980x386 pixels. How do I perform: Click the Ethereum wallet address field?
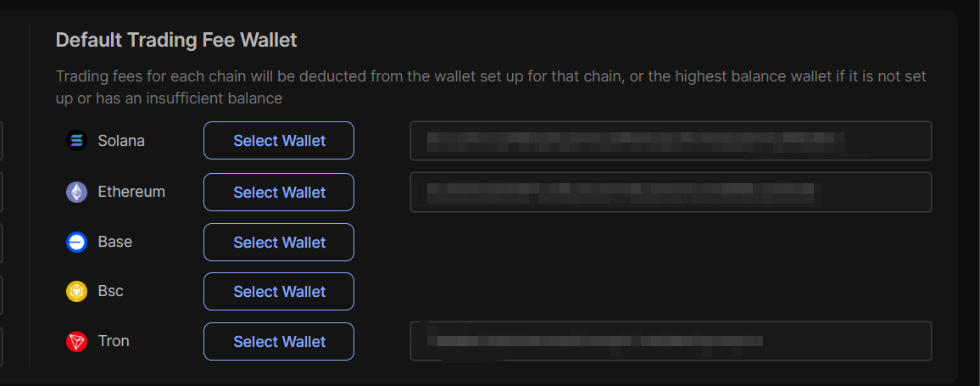tap(670, 193)
